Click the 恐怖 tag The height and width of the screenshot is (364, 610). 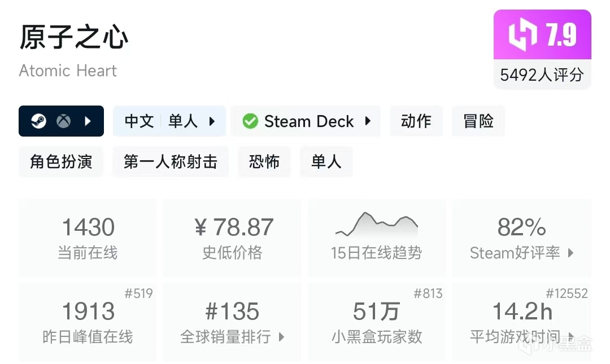[x=264, y=162]
